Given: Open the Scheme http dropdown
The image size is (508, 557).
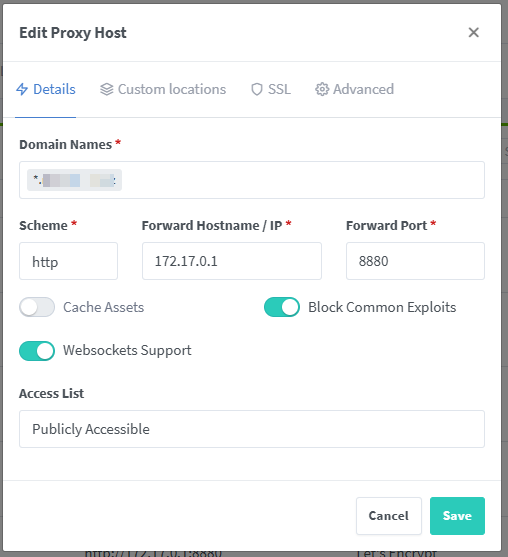Looking at the screenshot, I should [x=69, y=261].
